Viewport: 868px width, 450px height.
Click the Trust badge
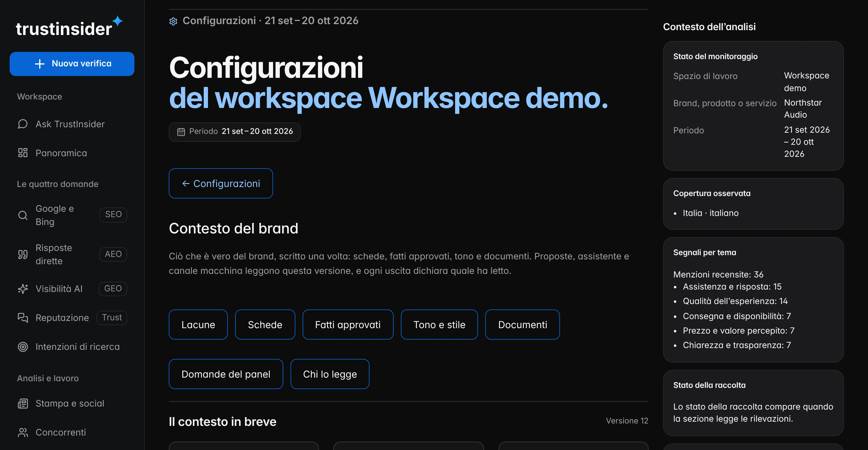coord(112,318)
